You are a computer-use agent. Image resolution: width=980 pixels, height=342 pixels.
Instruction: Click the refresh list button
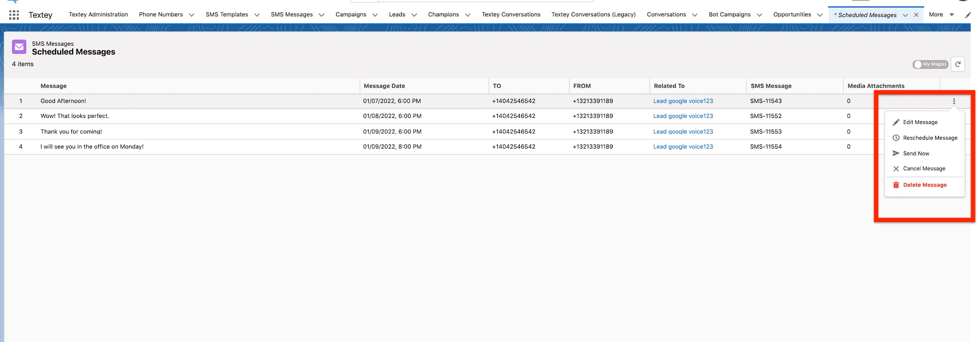(x=958, y=64)
